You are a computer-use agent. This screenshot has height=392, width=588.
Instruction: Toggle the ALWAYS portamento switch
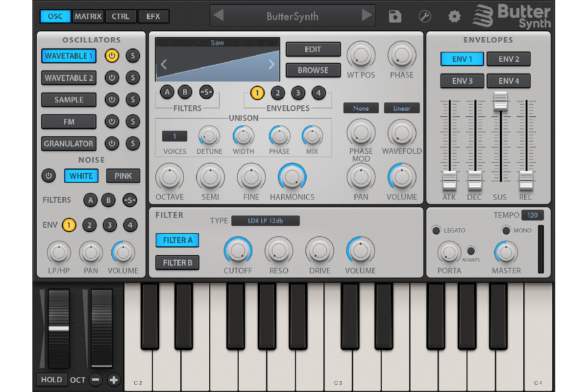(471, 250)
